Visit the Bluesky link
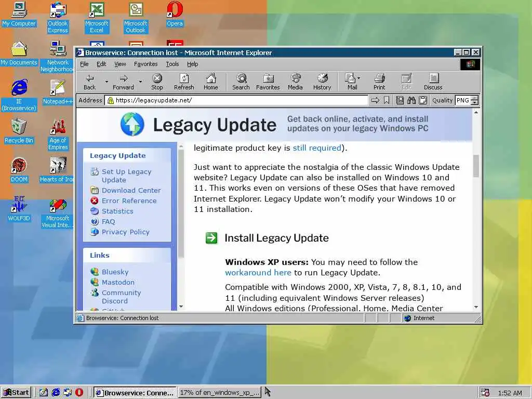 tap(115, 272)
